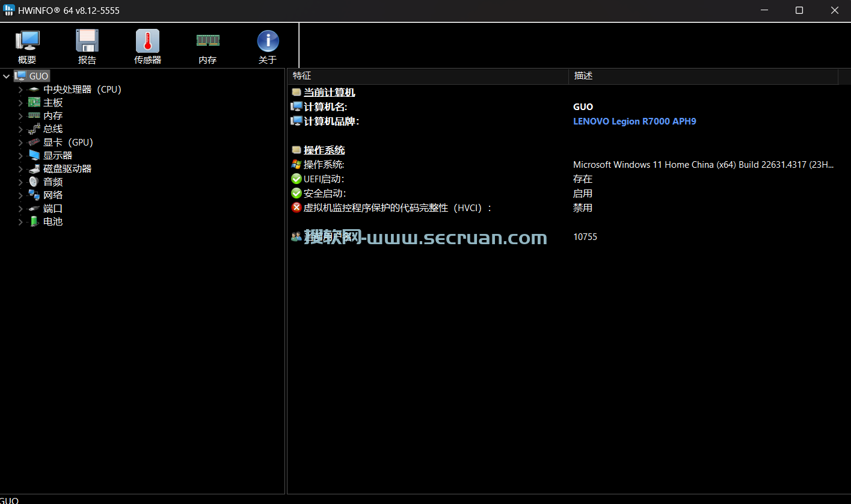Open the 关于 info icon
This screenshot has width=851, height=504.
268,41
